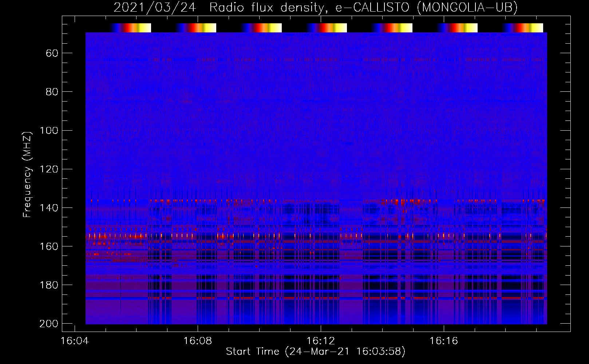Click the 16:04 time tick label
The width and height of the screenshot is (589, 364).
[x=75, y=341]
